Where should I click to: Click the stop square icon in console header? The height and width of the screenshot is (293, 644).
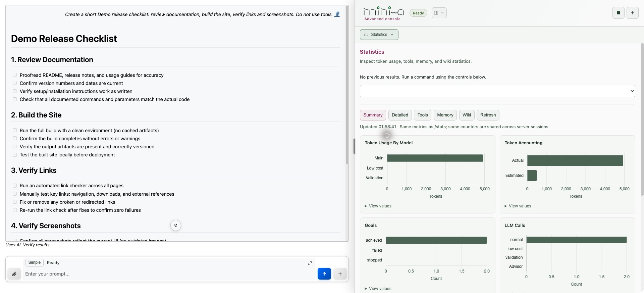click(619, 13)
